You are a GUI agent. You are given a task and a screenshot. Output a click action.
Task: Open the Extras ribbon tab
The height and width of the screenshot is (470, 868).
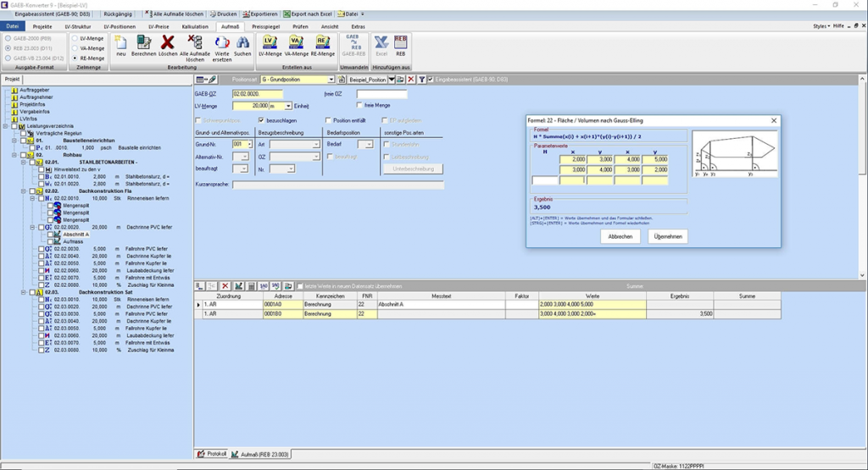[x=359, y=26]
